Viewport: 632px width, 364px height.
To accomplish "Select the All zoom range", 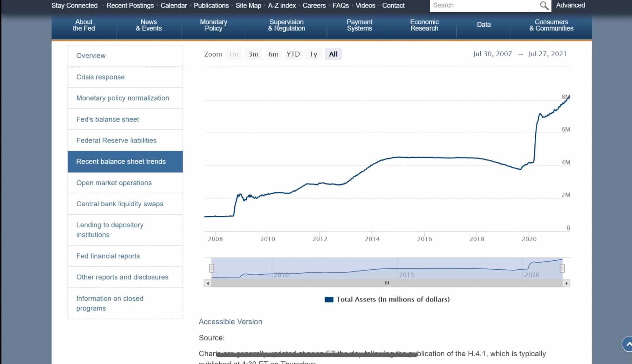I will 333,54.
